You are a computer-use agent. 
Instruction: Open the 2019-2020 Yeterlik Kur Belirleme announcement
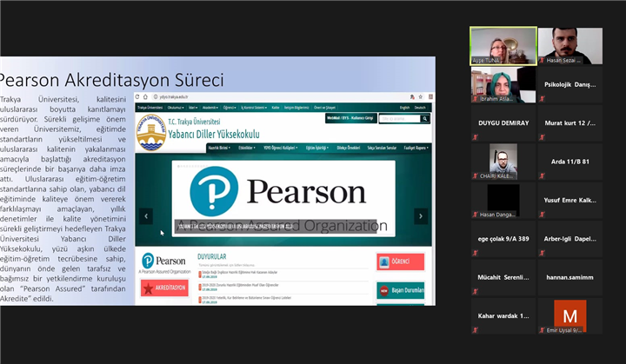247,300
